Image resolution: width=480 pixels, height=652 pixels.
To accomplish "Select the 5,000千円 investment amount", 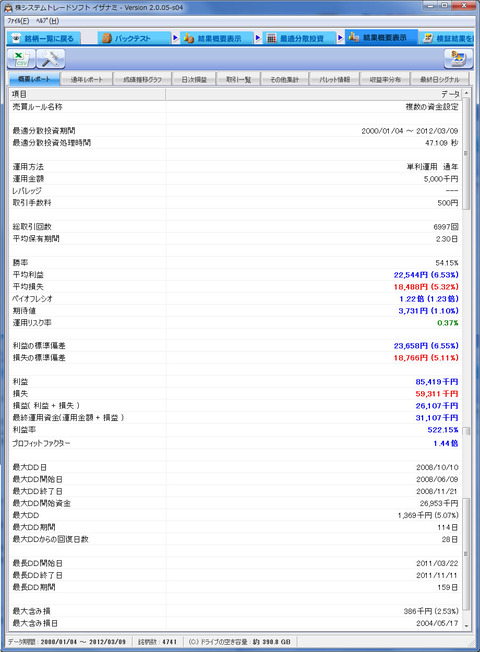I will (x=441, y=179).
